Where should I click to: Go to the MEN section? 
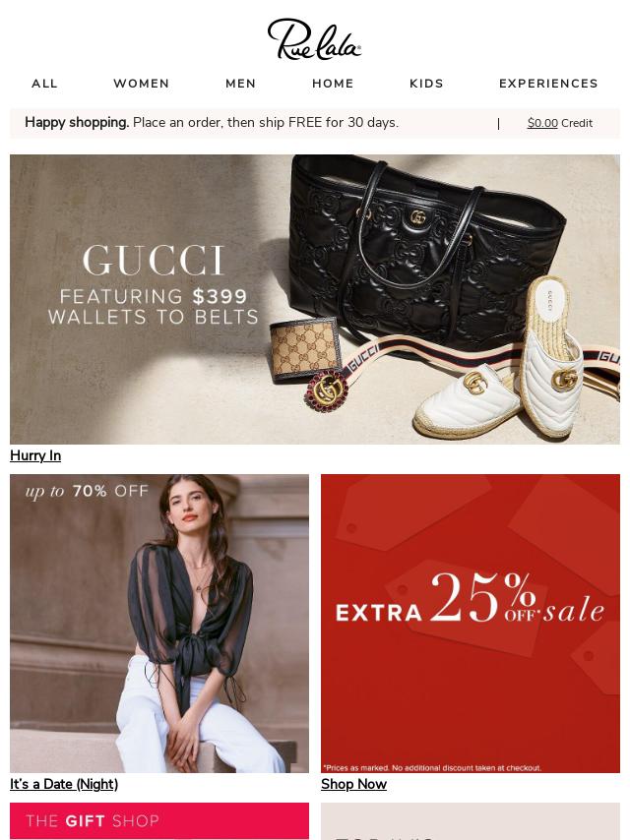[241, 84]
